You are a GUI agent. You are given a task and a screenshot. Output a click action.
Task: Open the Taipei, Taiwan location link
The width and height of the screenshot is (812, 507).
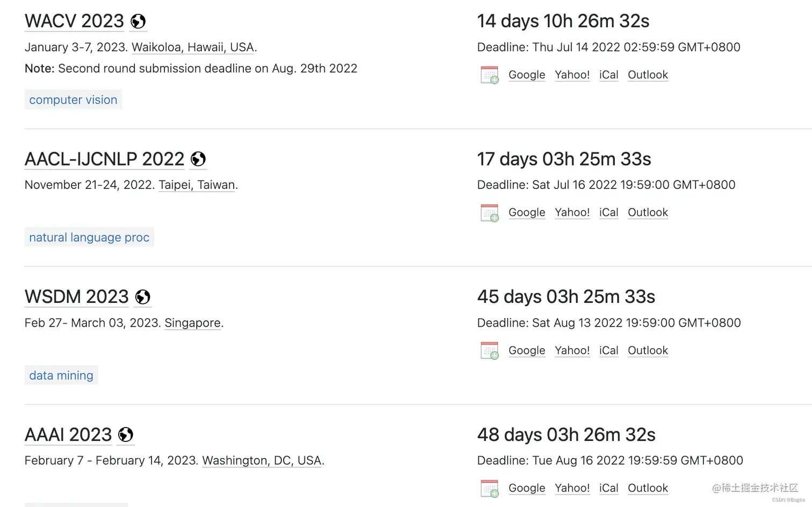(197, 185)
